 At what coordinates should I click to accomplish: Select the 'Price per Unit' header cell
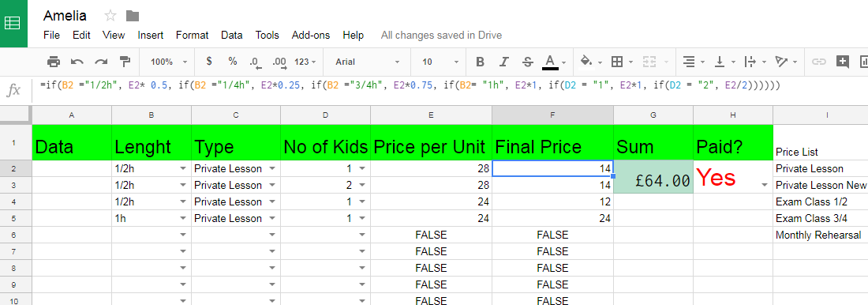(431, 142)
